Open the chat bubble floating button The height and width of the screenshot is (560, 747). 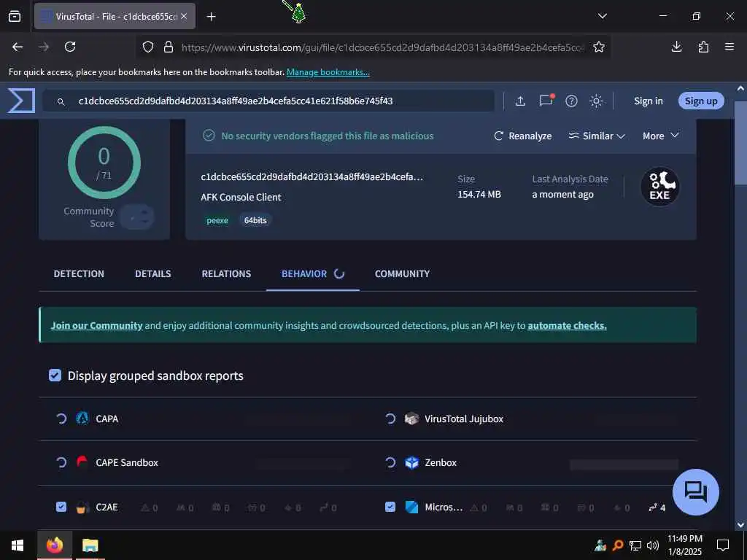[x=695, y=492]
